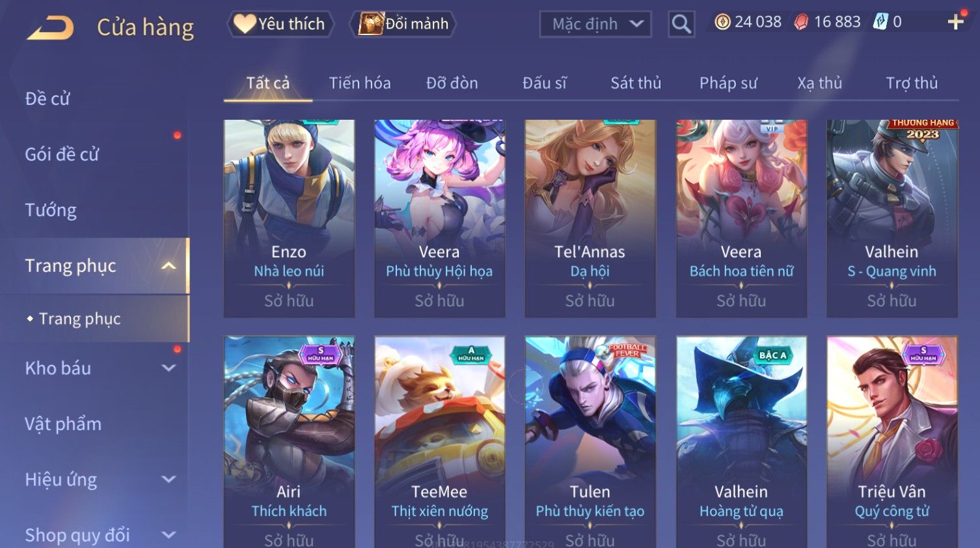Open Tướng in the sidebar
The height and width of the screenshot is (548, 980).
click(x=51, y=210)
